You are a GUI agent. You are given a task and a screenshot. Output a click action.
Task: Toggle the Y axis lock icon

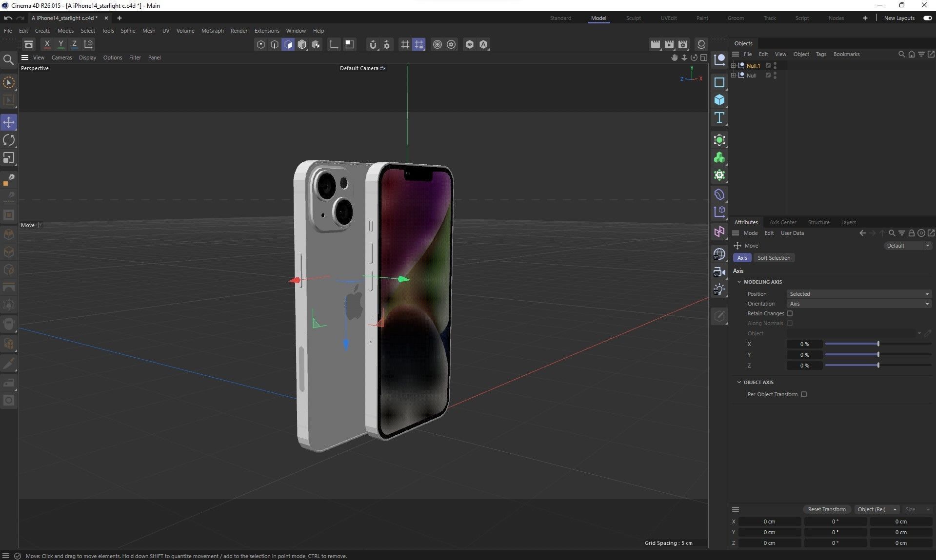[61, 44]
